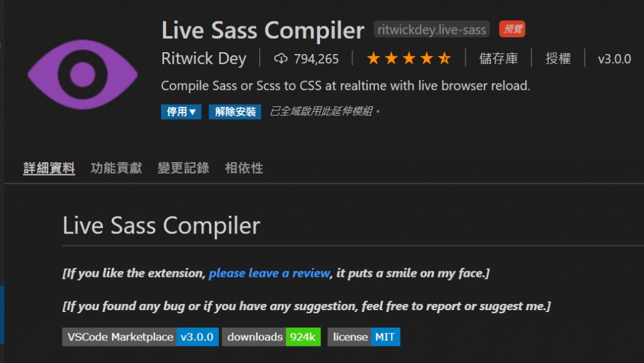Viewport: 644px width, 363px height.
Task: Click the 'If you found any bug' paragraph
Action: coord(306,306)
